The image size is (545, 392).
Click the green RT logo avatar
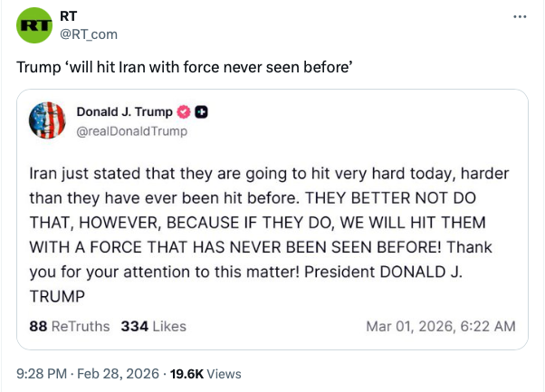coord(34,25)
